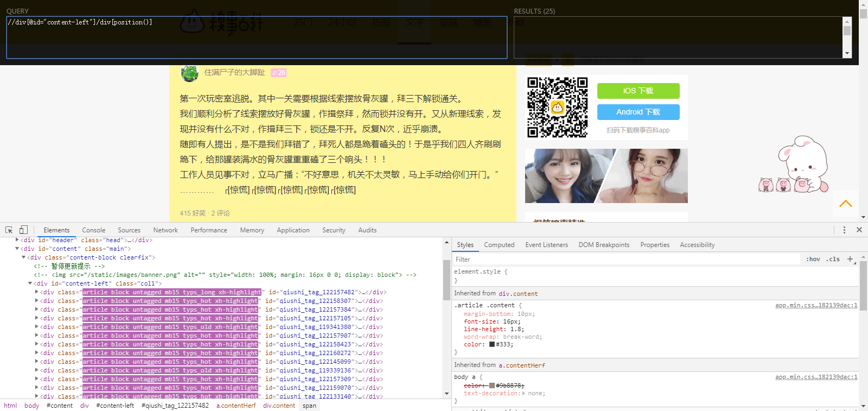Expand node qiushi_tag_119339136

tap(37, 370)
